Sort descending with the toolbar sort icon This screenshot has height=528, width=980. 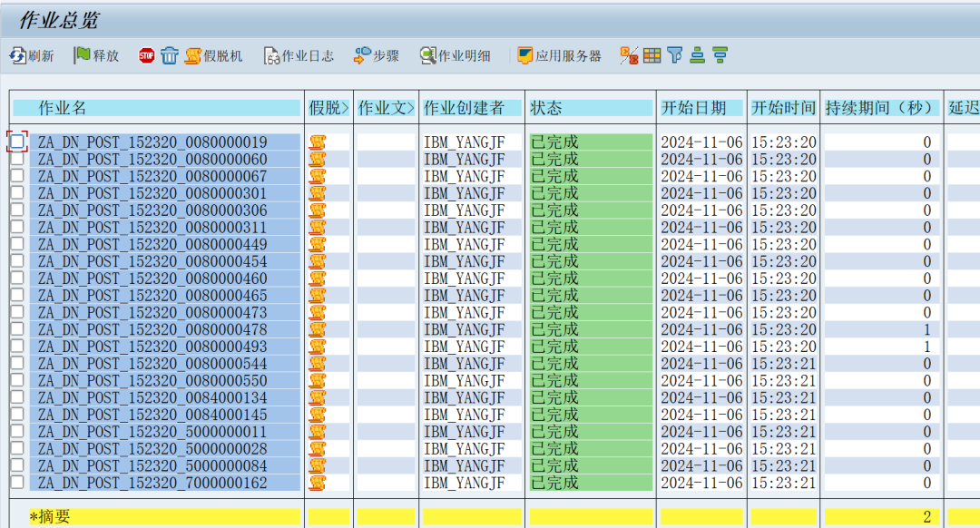click(x=720, y=55)
